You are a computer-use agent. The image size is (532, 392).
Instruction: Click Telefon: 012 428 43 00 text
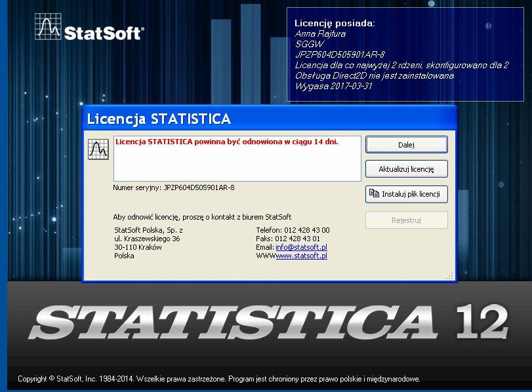(x=293, y=230)
